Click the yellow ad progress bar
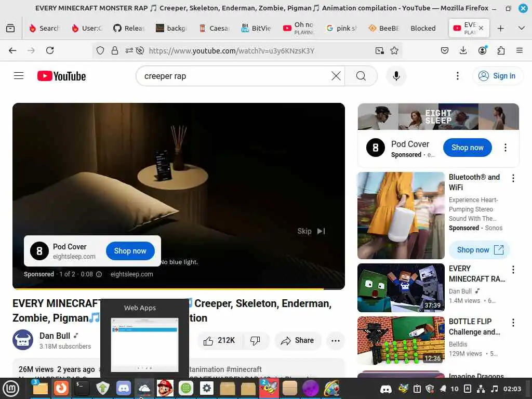The height and width of the screenshot is (399, 532). [168, 289]
